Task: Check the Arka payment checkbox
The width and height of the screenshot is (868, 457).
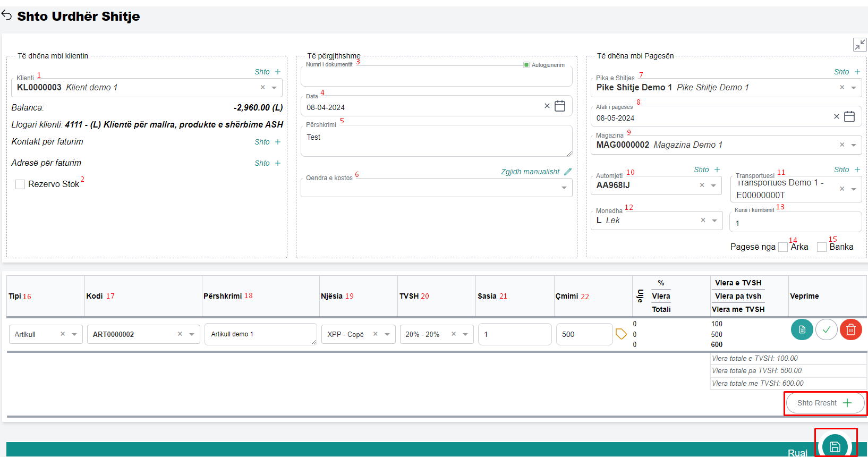Action: pos(783,247)
